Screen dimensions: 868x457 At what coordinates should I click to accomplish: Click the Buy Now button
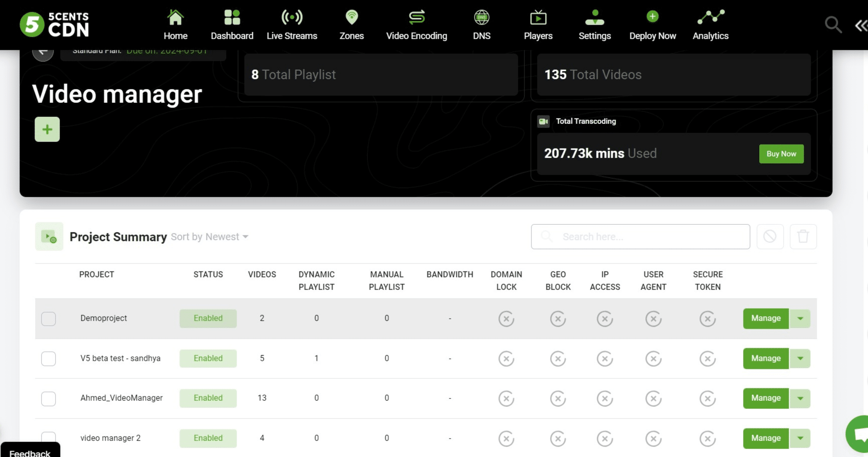[x=781, y=154]
